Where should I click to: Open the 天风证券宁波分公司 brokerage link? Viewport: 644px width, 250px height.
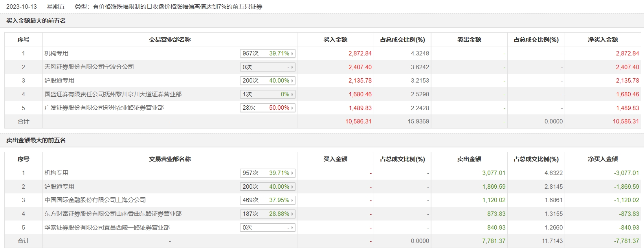point(89,67)
